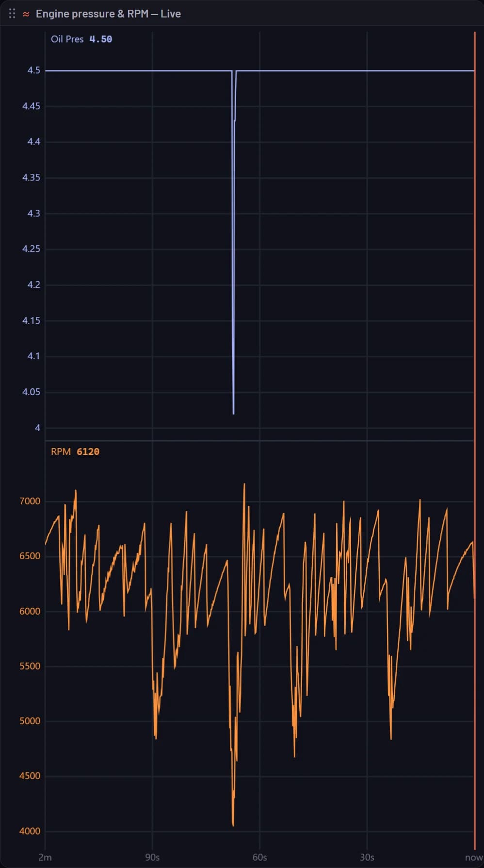This screenshot has width=484, height=868.
Task: Select the Oil Pres legend label
Action: pyautogui.click(x=67, y=39)
